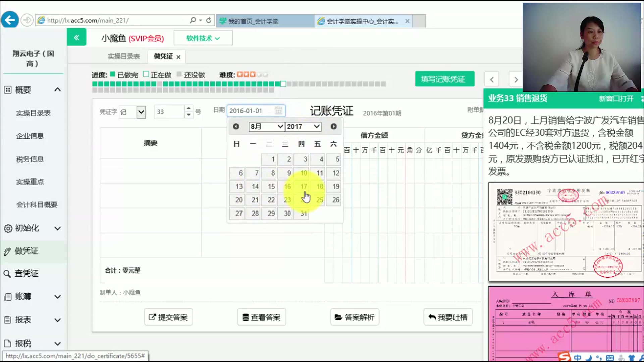Go to previous exercise arrow button

[x=492, y=79]
